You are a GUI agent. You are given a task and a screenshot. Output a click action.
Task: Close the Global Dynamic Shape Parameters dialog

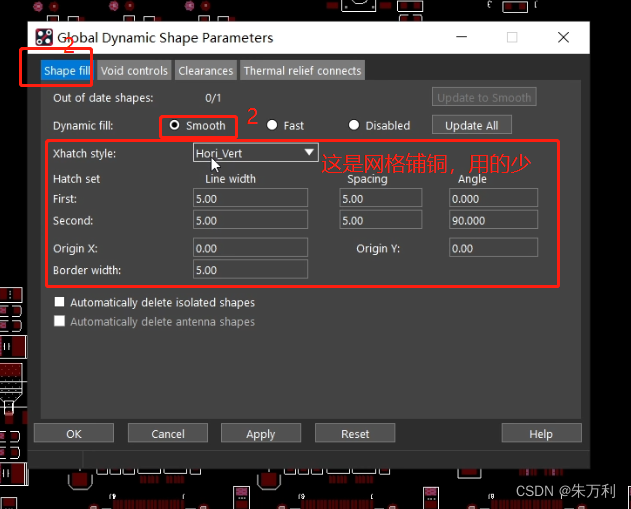point(561,37)
